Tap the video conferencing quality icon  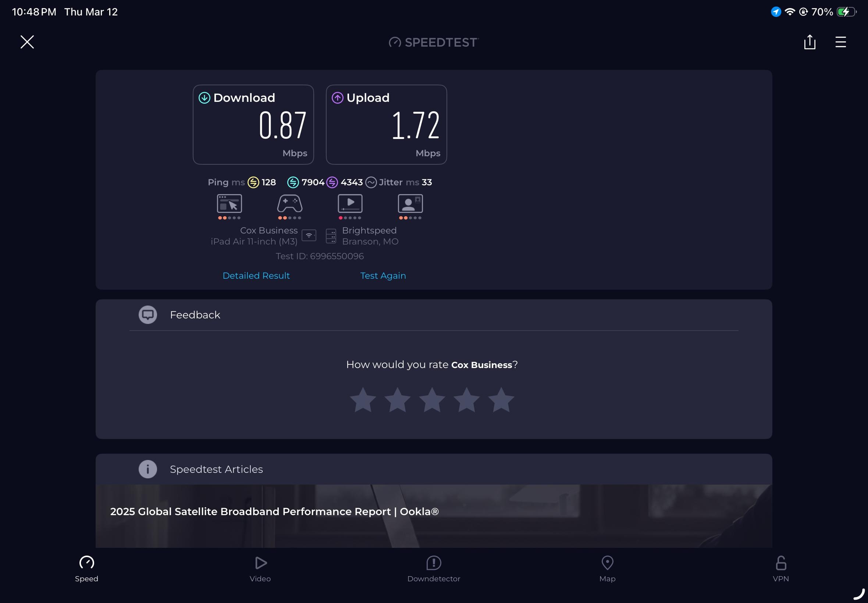[x=410, y=204]
